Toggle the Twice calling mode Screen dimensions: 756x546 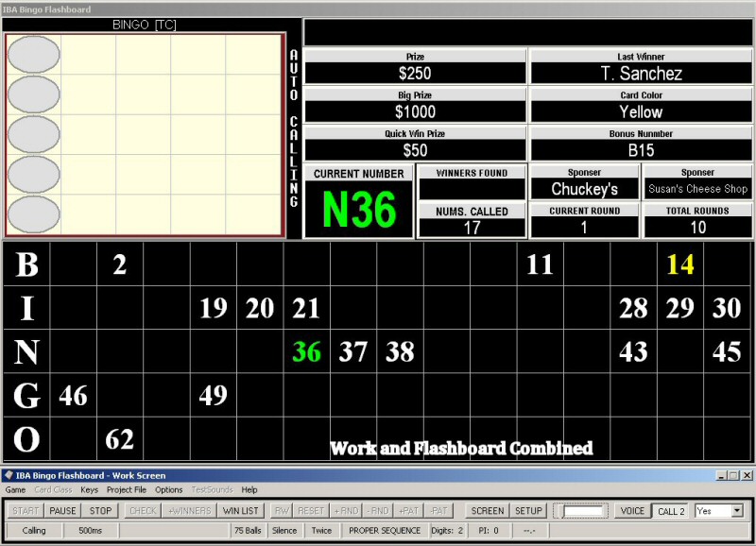322,530
